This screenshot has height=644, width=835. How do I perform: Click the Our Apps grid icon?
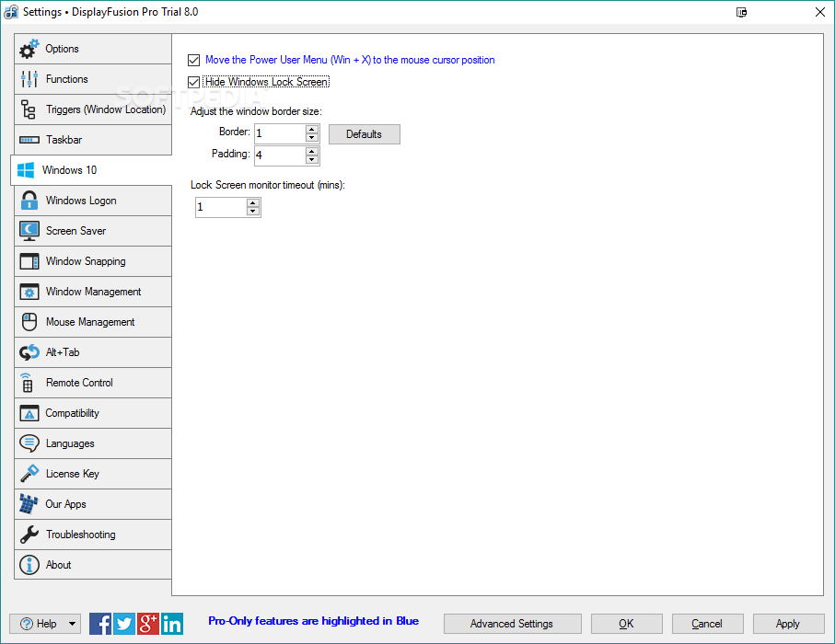29,504
